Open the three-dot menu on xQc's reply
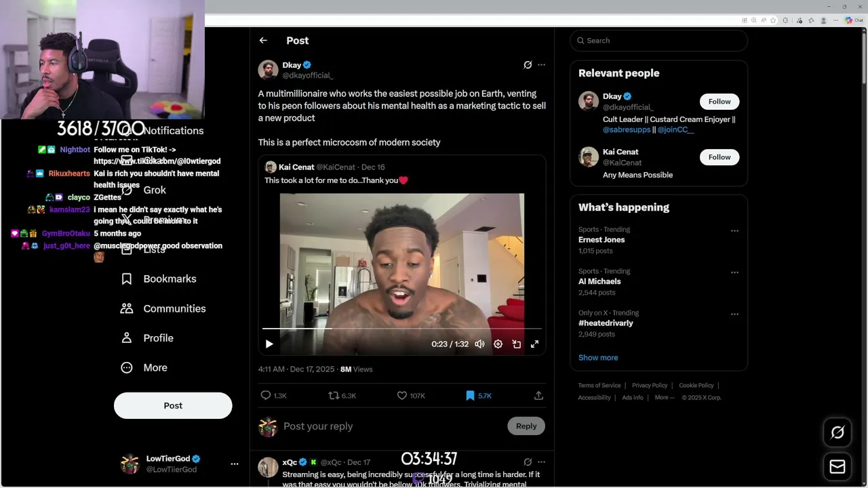The image size is (868, 488). point(541,462)
